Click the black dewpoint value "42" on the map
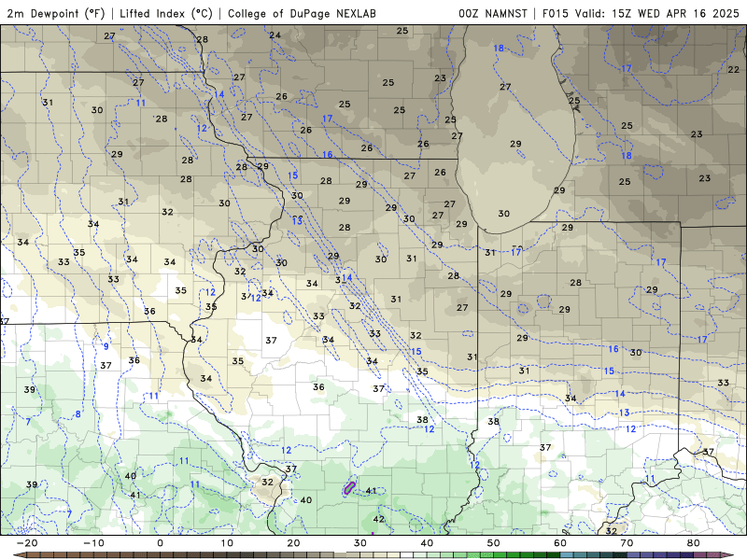747x560 pixels. point(379,519)
